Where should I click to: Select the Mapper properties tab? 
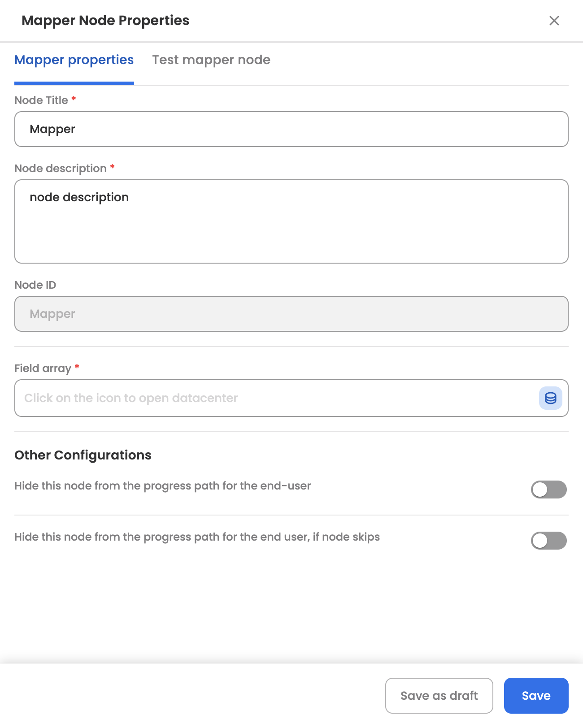pos(74,60)
